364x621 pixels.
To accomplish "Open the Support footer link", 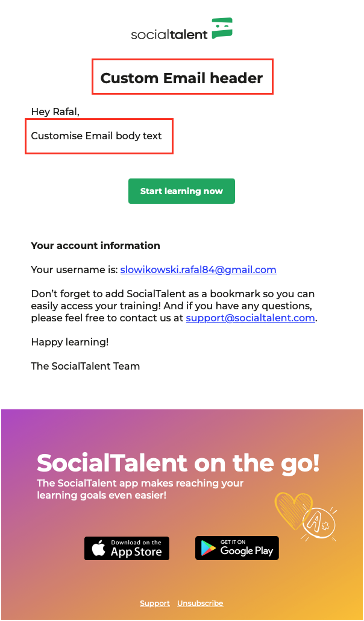I will [155, 603].
